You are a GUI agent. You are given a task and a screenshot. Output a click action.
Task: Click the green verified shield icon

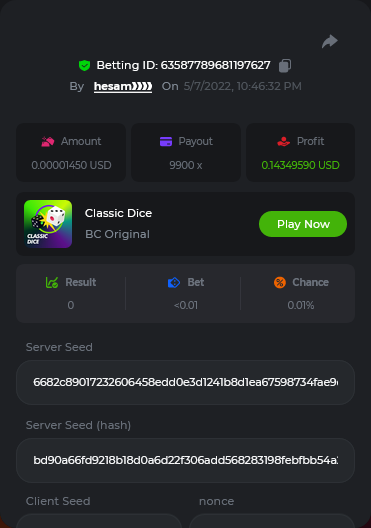pyautogui.click(x=84, y=65)
